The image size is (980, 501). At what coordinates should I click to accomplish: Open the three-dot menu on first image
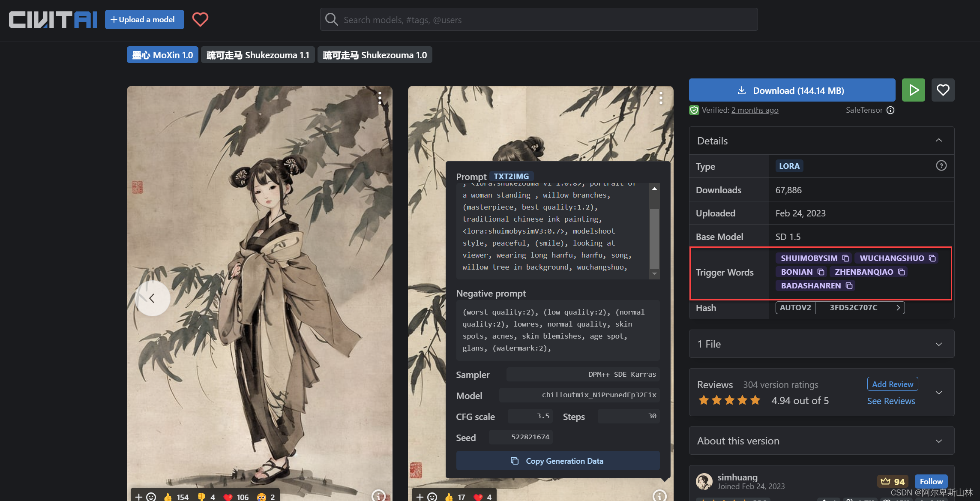coord(380,98)
